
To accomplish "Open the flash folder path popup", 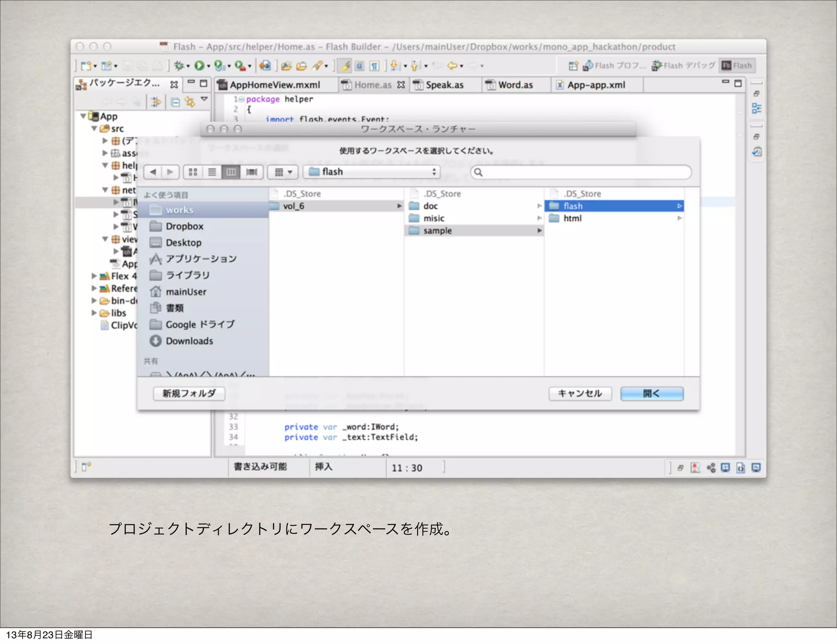I will coord(372,172).
